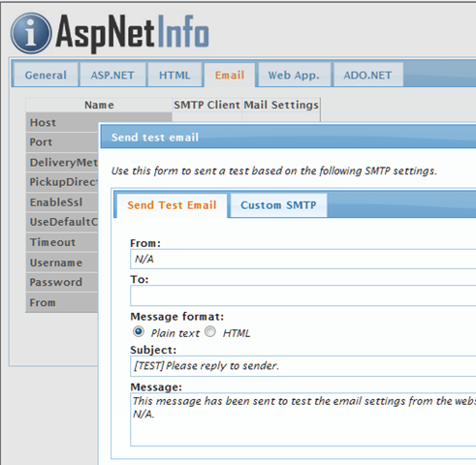Screen dimensions: 476x465
Task: Switch to the Custom SMTP tab
Action: pos(278,205)
